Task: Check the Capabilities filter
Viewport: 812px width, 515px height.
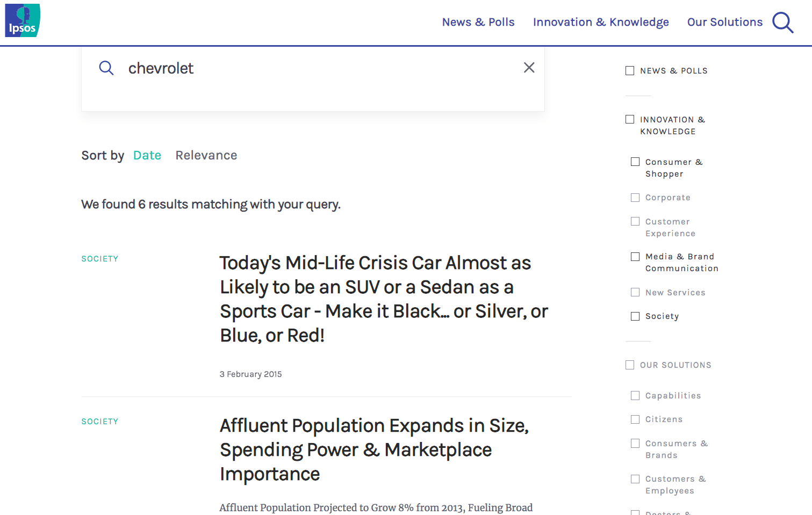Action: (x=635, y=396)
